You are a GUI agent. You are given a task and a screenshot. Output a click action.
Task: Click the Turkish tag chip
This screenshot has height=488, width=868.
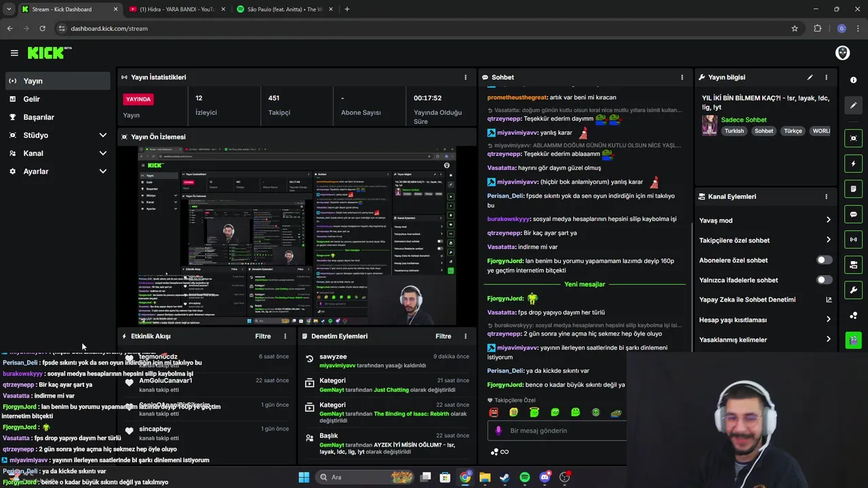pyautogui.click(x=734, y=131)
